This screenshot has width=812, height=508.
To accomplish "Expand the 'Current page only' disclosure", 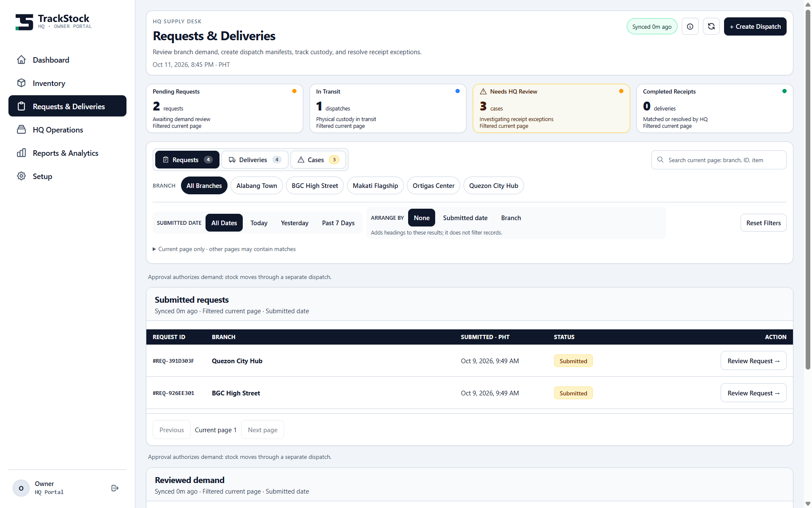I will [224, 249].
